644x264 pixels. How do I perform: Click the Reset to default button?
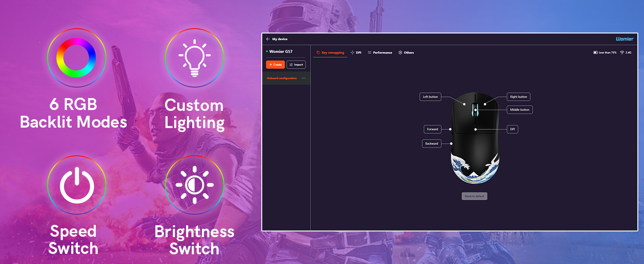tap(474, 196)
